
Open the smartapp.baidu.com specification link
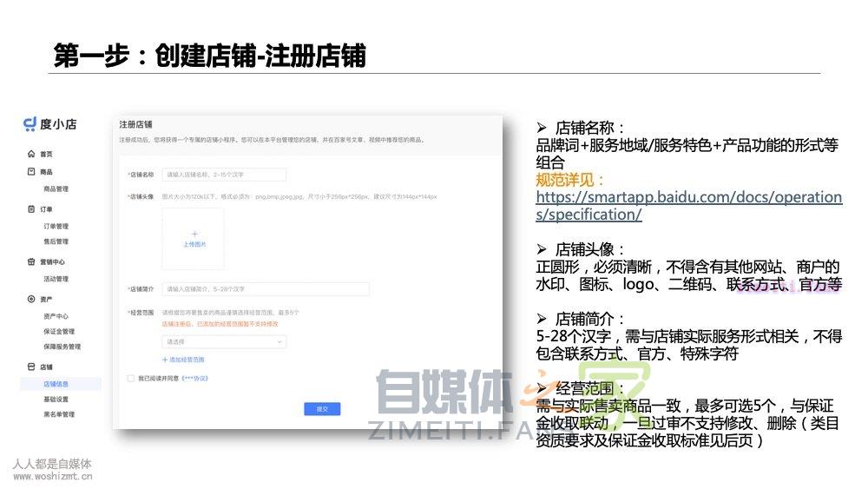point(688,205)
